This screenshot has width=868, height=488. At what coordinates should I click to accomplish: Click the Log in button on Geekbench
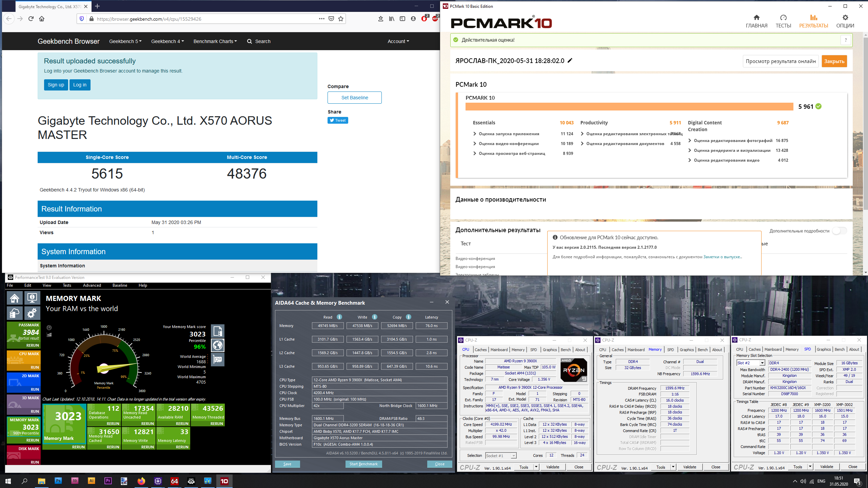[x=80, y=85]
